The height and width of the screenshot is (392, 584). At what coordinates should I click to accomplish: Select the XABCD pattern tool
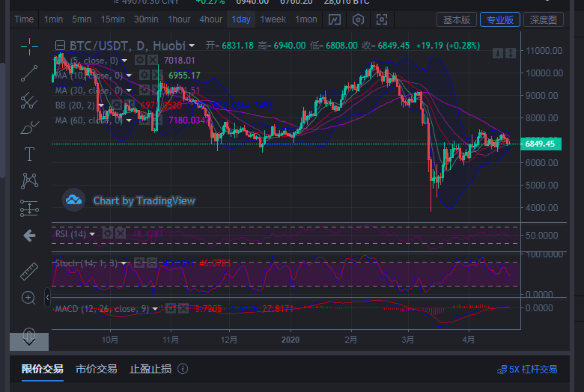(x=29, y=180)
